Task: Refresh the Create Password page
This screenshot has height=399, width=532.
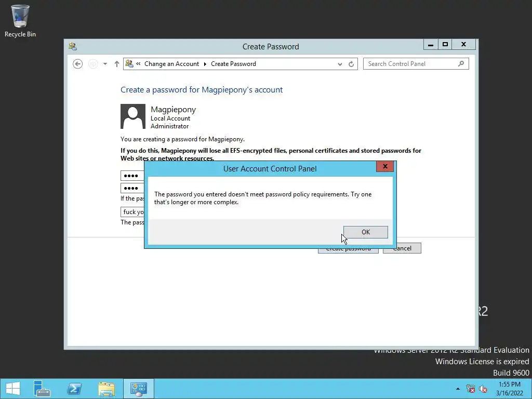Action: [351, 64]
